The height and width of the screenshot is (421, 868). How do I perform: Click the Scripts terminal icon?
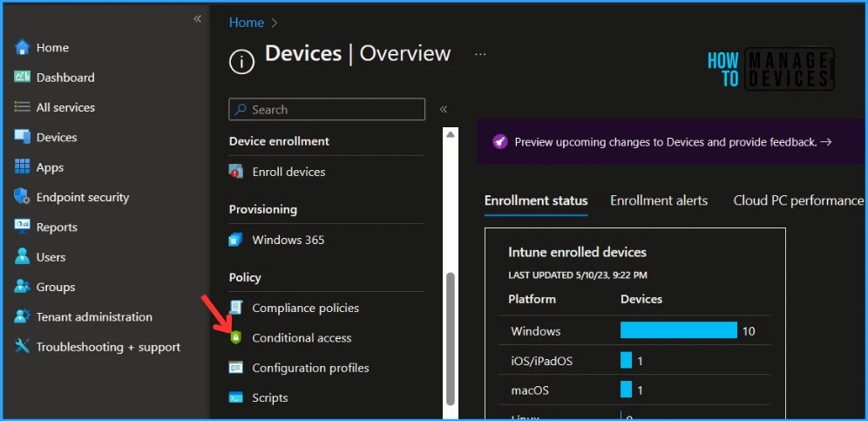[x=236, y=397]
